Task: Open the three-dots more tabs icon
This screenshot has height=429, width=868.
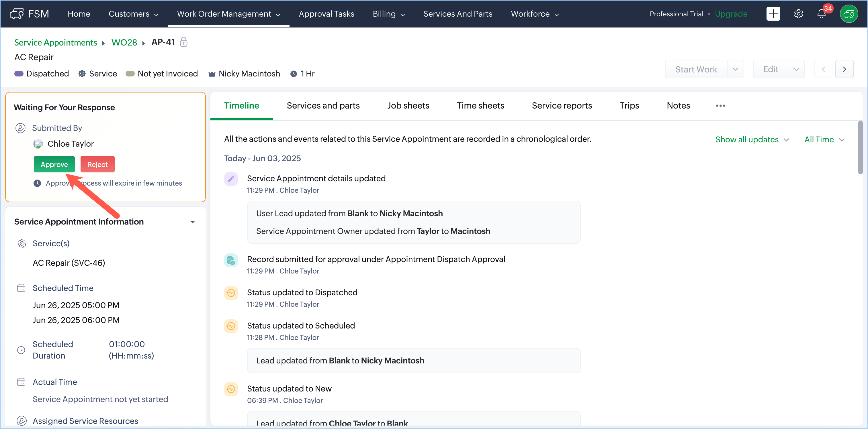Action: pyautogui.click(x=720, y=106)
